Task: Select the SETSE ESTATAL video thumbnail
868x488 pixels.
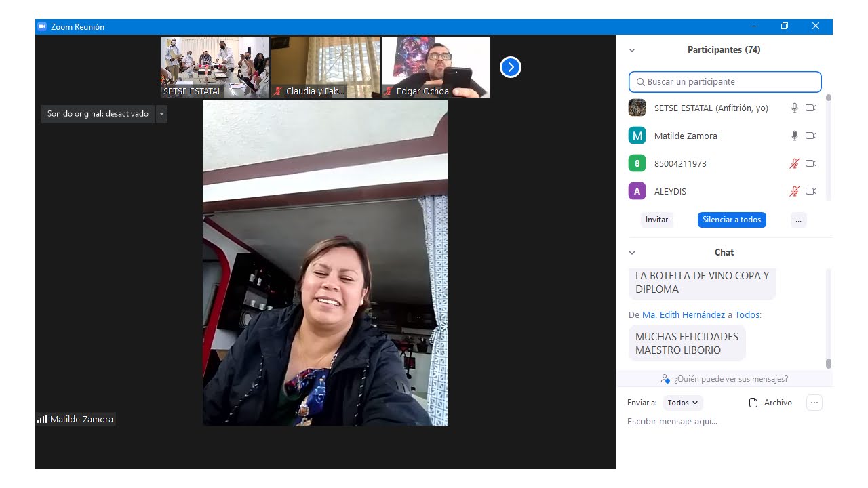Action: [215, 67]
